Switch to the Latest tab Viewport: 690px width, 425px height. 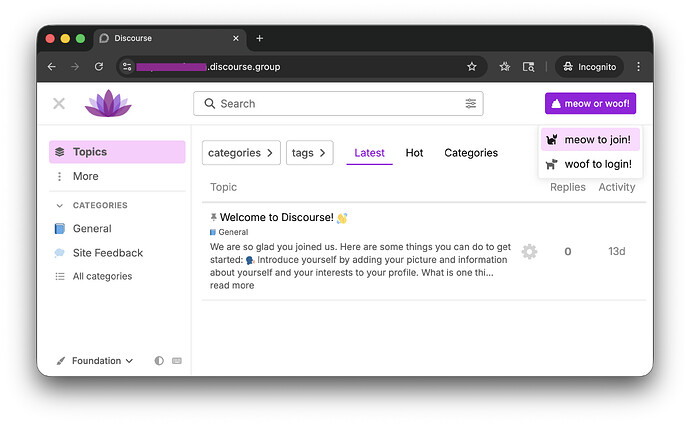pos(369,153)
